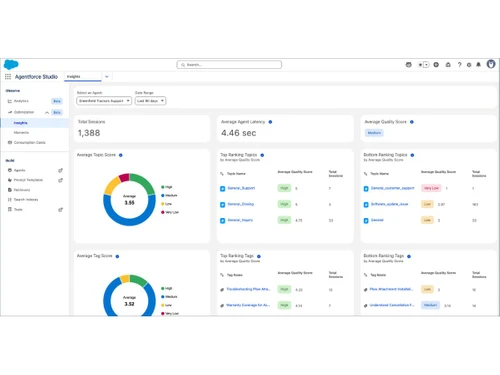Viewport: 500px width, 375px height.
Task: Click info icon beside Average Topic Score
Action: click(121, 155)
